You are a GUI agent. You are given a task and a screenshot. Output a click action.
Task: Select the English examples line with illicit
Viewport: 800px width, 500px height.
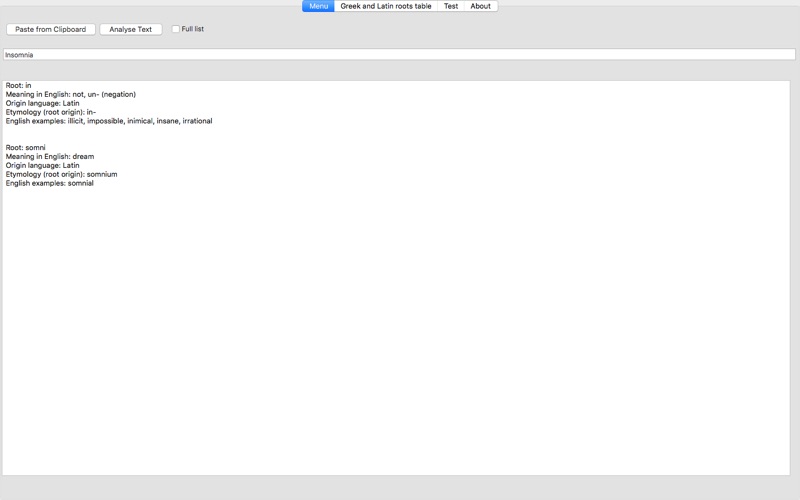109,121
